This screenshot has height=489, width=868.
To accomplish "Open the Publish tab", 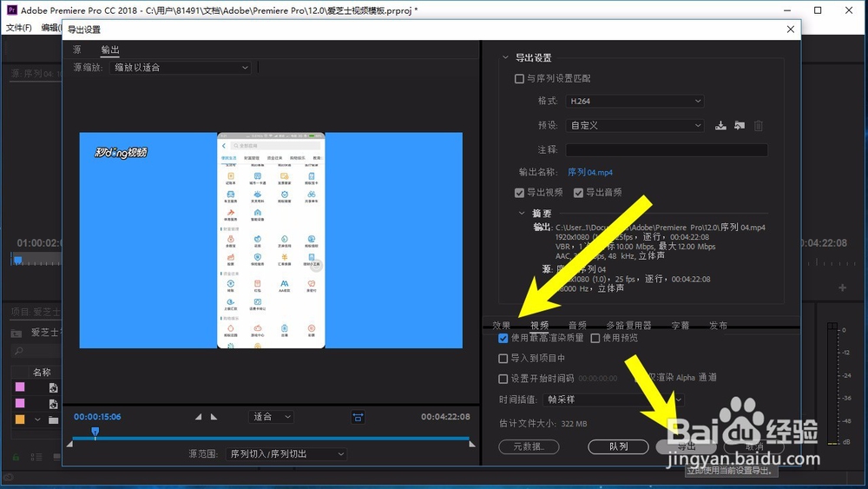I will (x=719, y=325).
